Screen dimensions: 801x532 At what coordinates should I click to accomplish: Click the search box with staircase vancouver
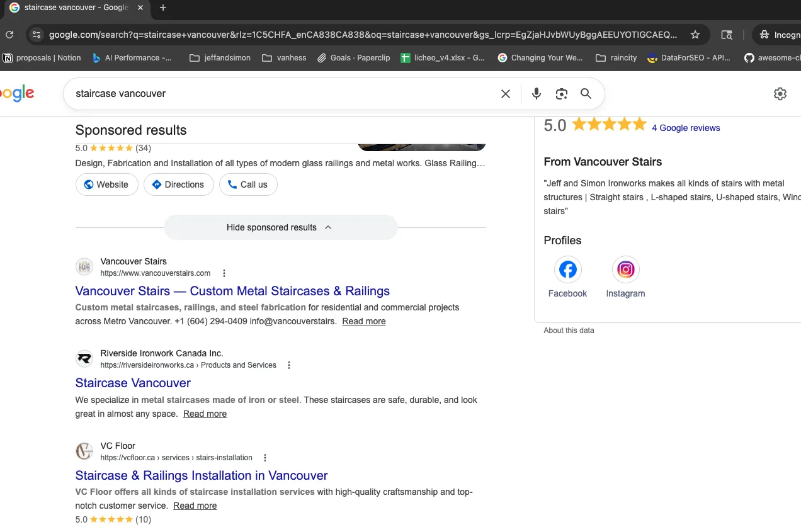pyautogui.click(x=283, y=94)
